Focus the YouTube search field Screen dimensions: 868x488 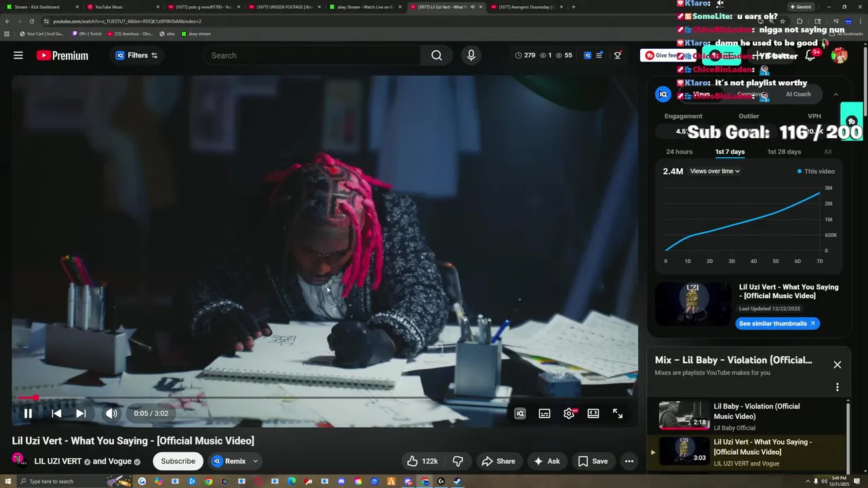312,56
